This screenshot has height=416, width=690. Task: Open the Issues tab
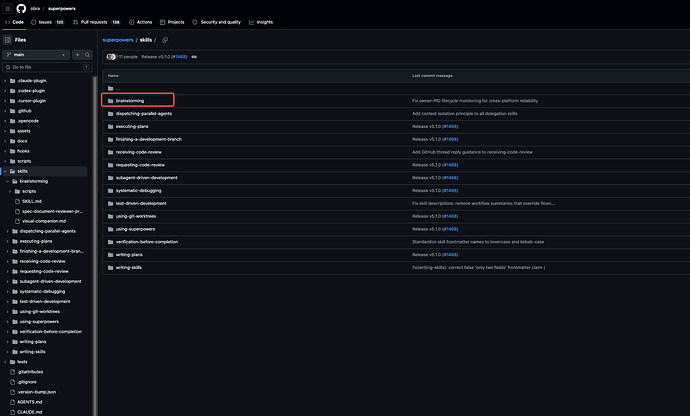48,22
